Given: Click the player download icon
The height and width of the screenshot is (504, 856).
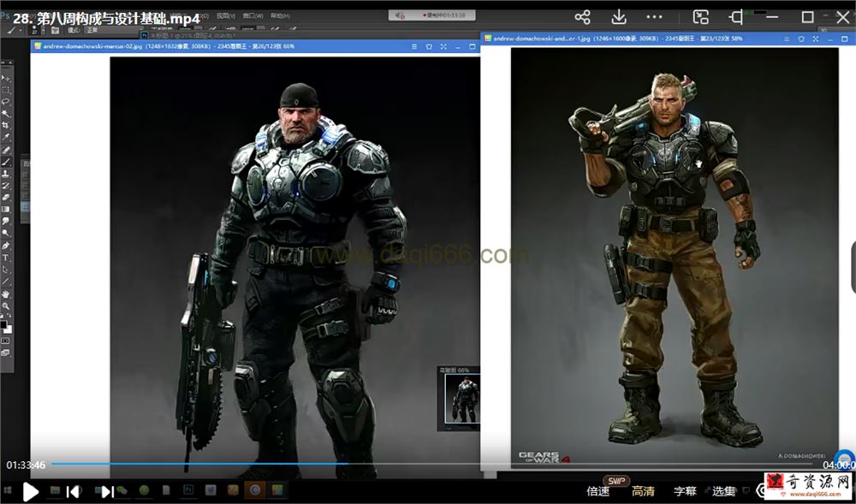Looking at the screenshot, I should [619, 17].
